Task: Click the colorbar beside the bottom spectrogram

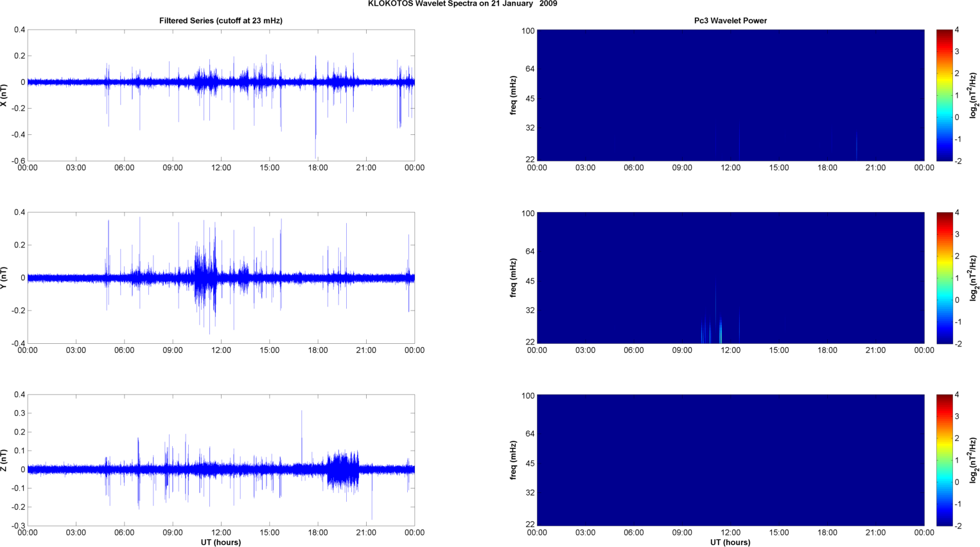Action: click(x=944, y=460)
